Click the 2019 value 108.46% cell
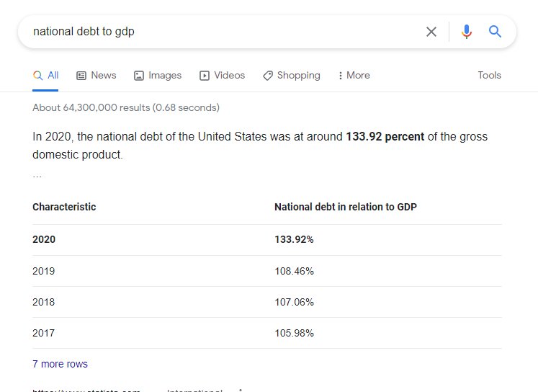The height and width of the screenshot is (392, 538). pos(294,271)
